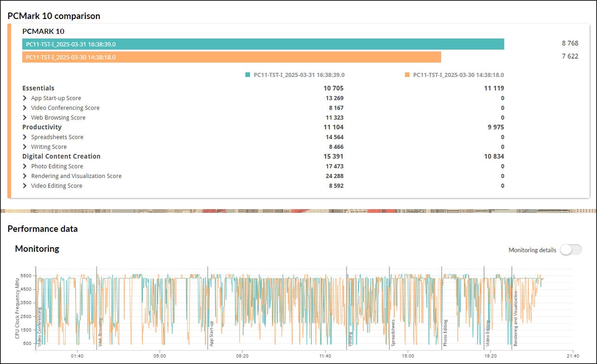Click overall score 8 768

pyautogui.click(x=570, y=43)
